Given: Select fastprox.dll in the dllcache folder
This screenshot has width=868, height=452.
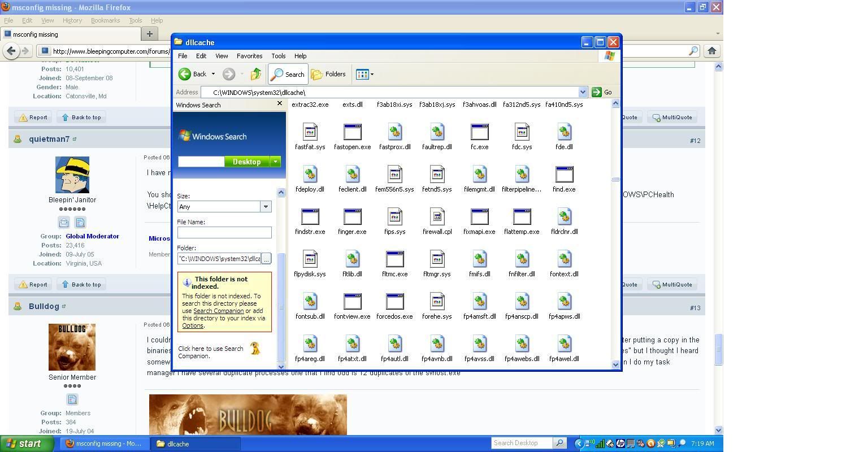Looking at the screenshot, I should click(x=394, y=132).
